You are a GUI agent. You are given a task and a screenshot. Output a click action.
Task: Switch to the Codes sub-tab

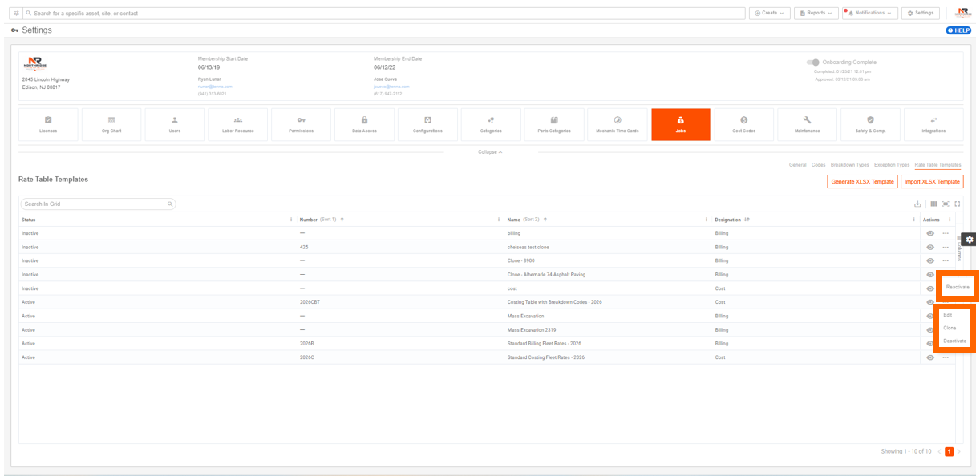(x=818, y=165)
